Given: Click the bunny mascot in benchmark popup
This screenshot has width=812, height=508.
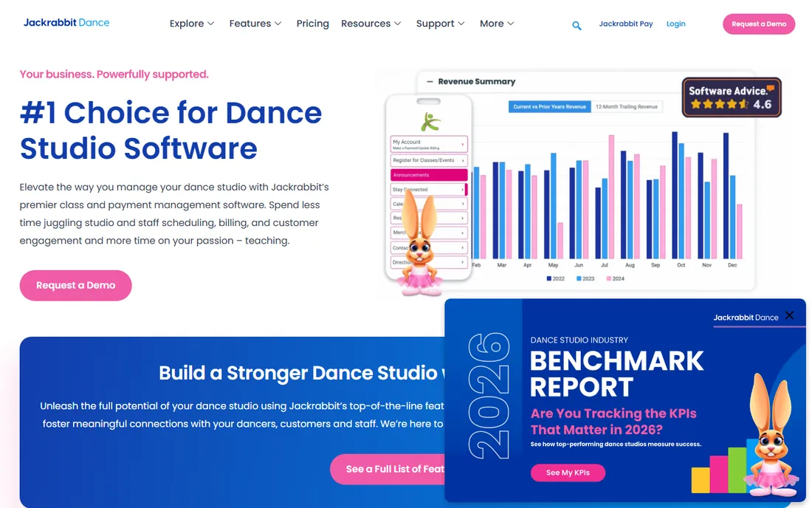Looking at the screenshot, I should tap(771, 435).
